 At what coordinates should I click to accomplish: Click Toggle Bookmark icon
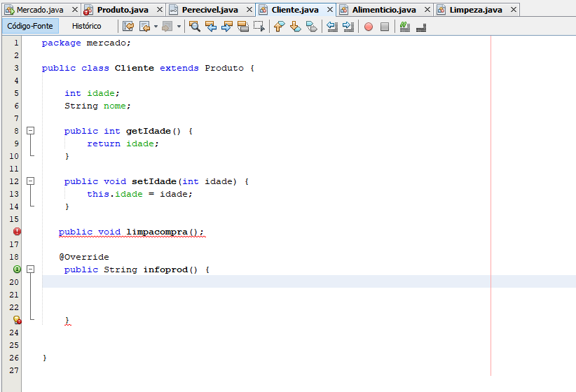point(312,27)
